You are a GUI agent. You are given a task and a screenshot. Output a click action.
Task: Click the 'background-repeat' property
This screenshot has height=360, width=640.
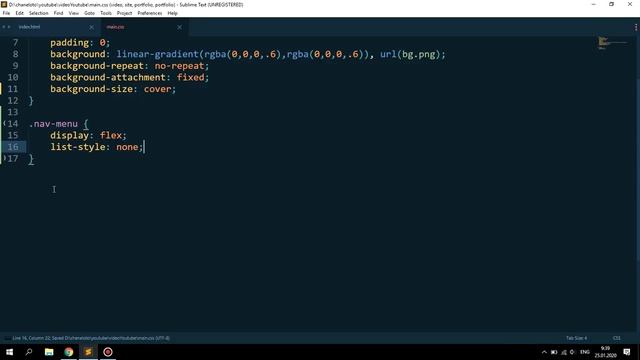(97, 66)
